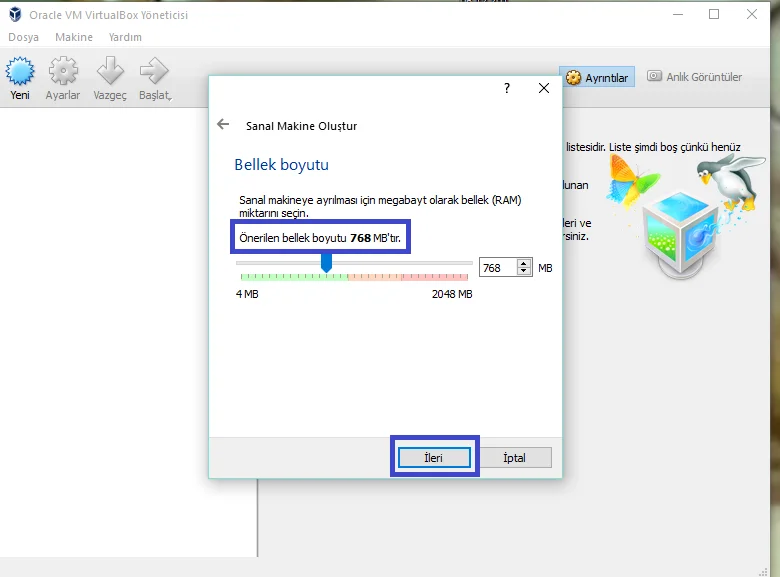Decrease memory with the spinner down arrow
The width and height of the screenshot is (780, 577).
[524, 272]
